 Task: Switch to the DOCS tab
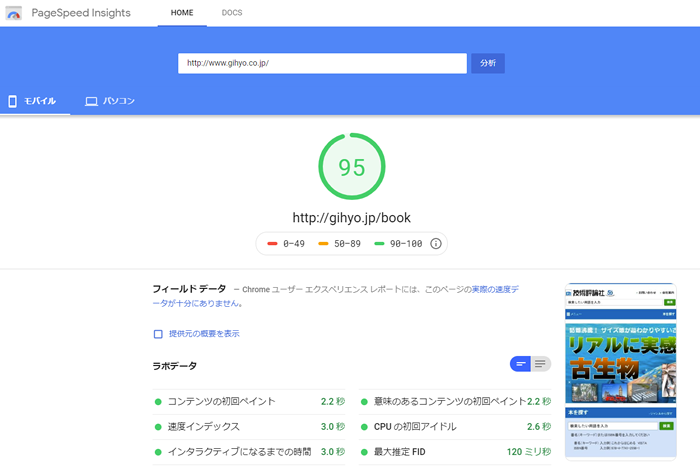click(x=231, y=13)
